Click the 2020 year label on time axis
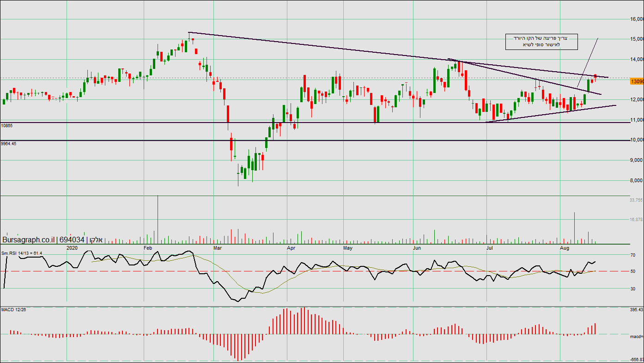This screenshot has height=363, width=644. click(x=72, y=248)
